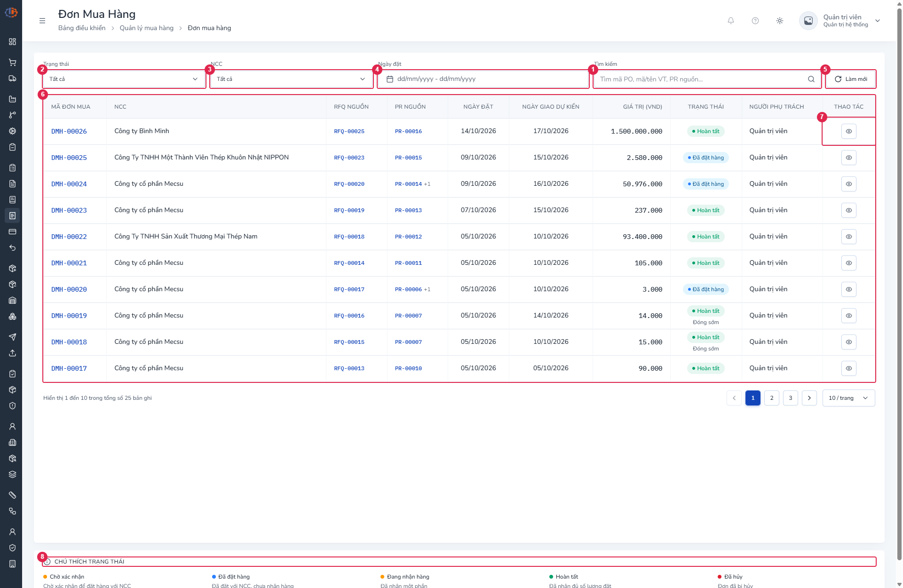Click the NGÀY ĐẶT column header
The image size is (903, 588).
tap(478, 107)
